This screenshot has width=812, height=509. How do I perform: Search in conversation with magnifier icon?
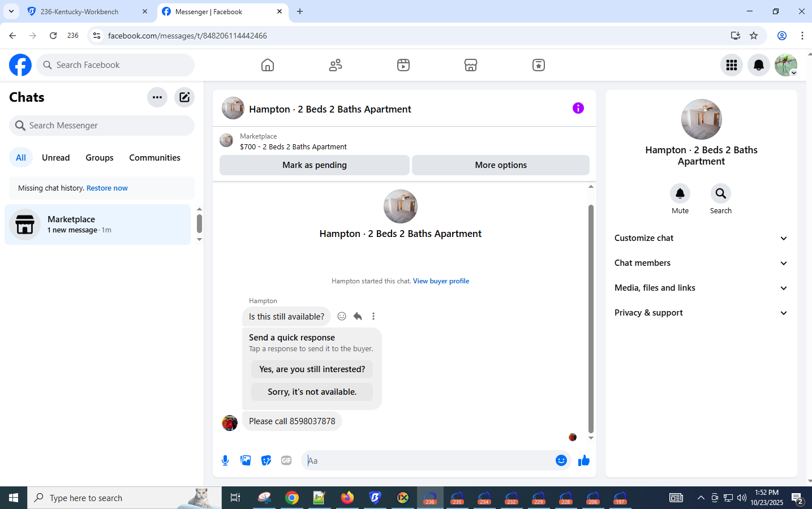[721, 193]
